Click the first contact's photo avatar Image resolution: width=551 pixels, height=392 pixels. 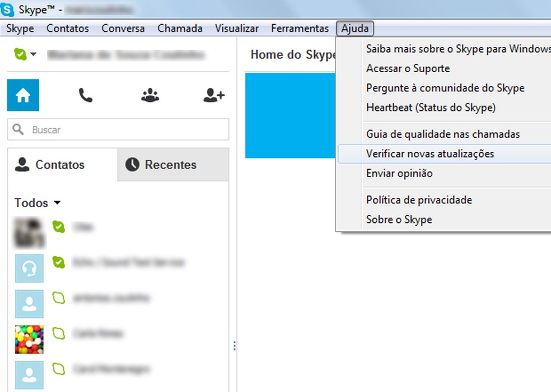[29, 233]
